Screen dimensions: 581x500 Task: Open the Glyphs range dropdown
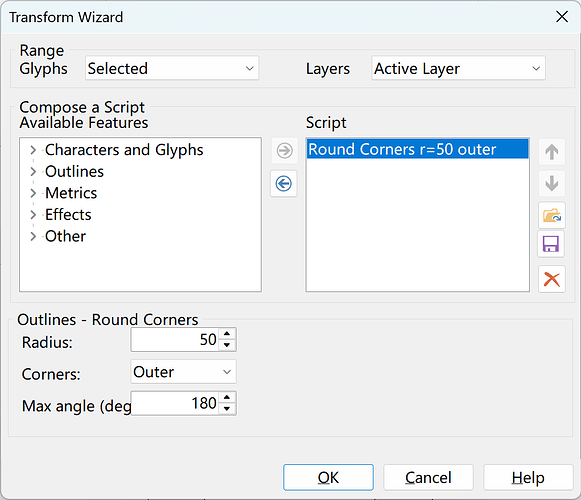tap(172, 68)
